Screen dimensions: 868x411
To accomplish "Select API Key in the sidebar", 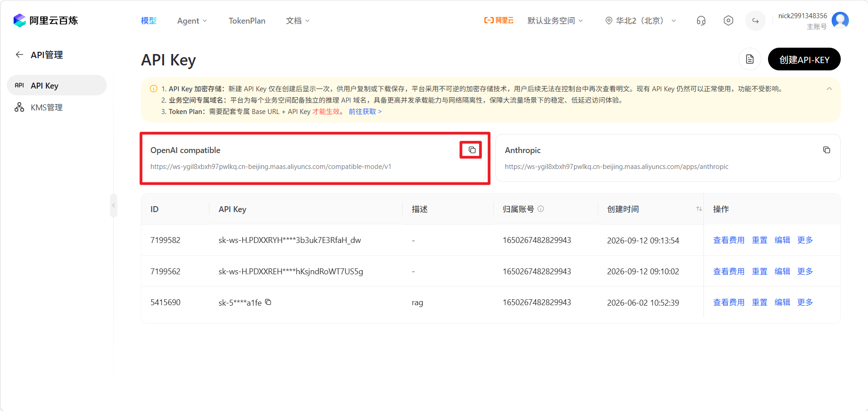I will click(57, 85).
